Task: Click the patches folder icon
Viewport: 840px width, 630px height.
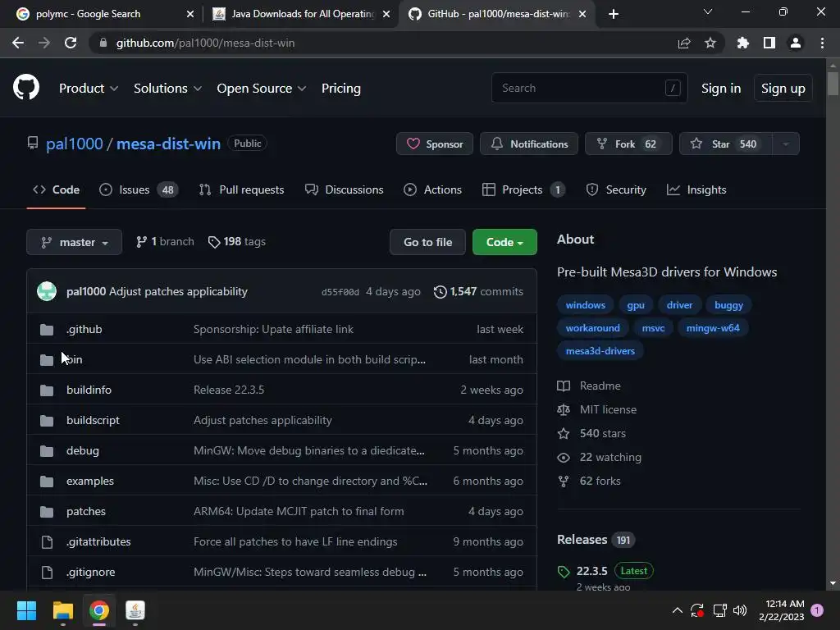Action: click(x=47, y=512)
